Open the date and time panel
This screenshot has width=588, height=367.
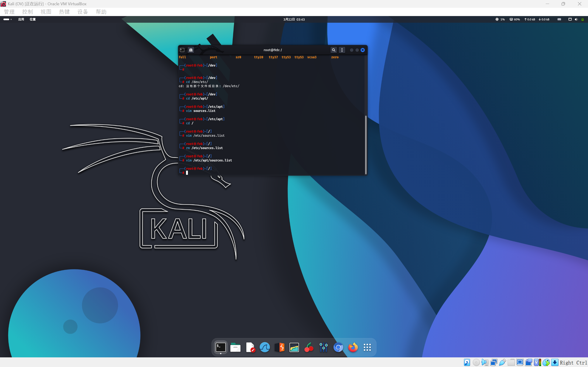click(x=294, y=19)
